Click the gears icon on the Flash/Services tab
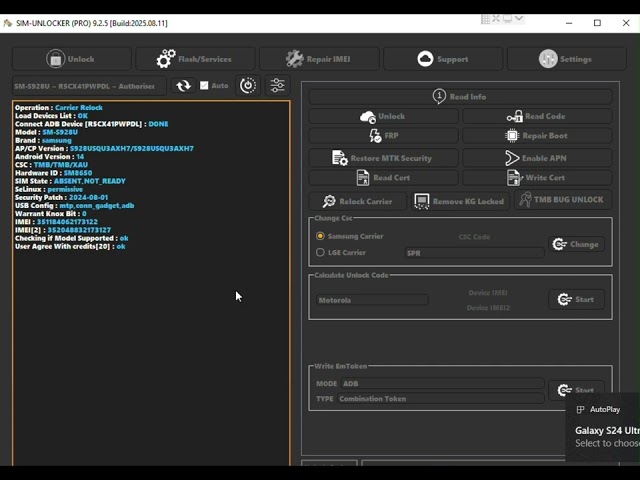 coord(166,59)
